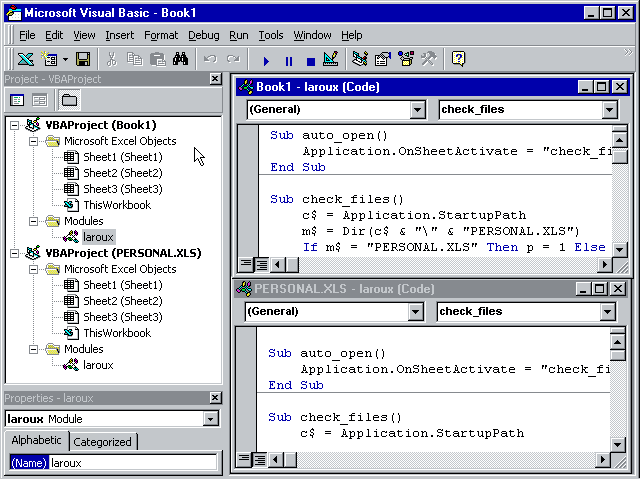Click the View Code icon in Project panel
The height and width of the screenshot is (480, 640).
point(17,100)
